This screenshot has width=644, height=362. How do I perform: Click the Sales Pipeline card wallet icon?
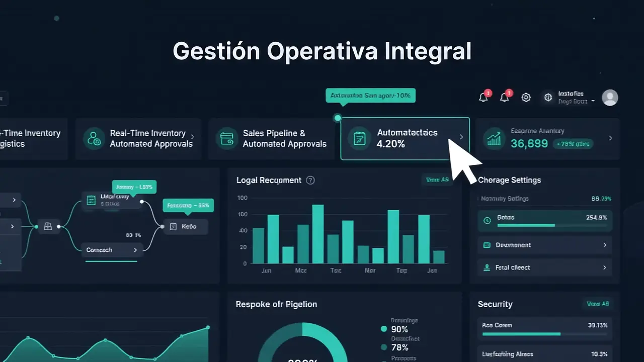click(x=226, y=138)
